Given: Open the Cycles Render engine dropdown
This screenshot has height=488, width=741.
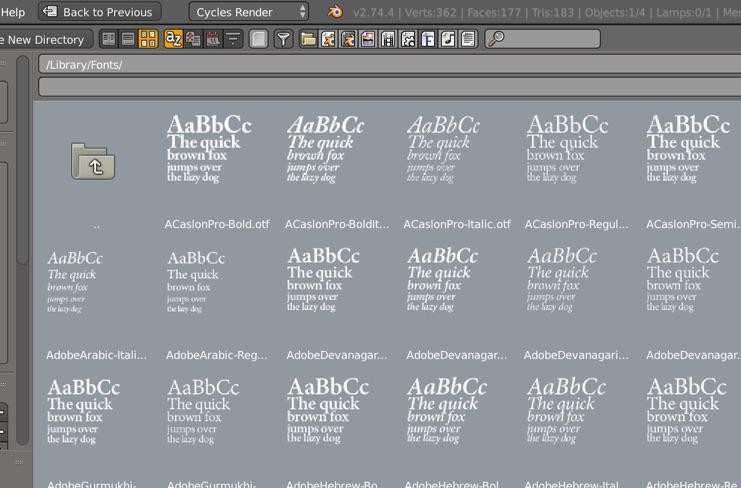Looking at the screenshot, I should pos(249,11).
